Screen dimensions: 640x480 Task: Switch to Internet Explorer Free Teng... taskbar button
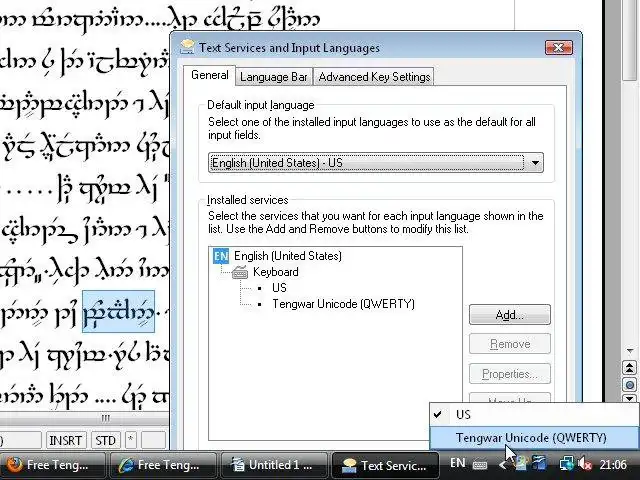pos(163,465)
